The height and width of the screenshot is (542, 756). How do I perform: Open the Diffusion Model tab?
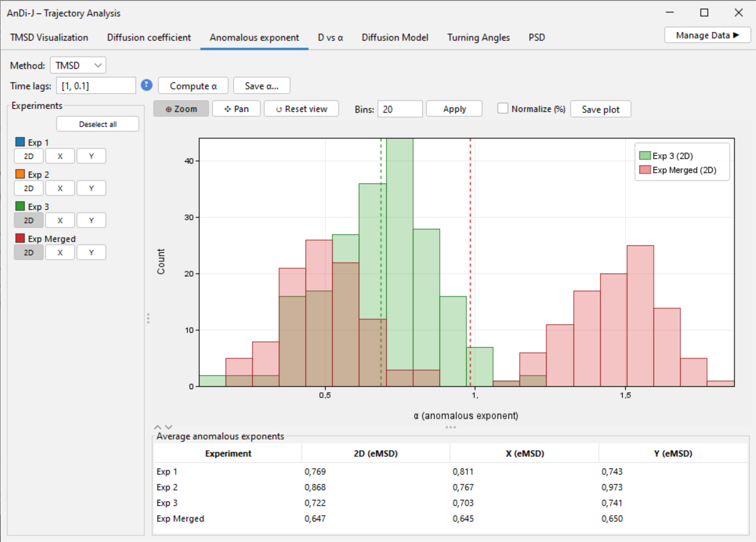pyautogui.click(x=395, y=38)
